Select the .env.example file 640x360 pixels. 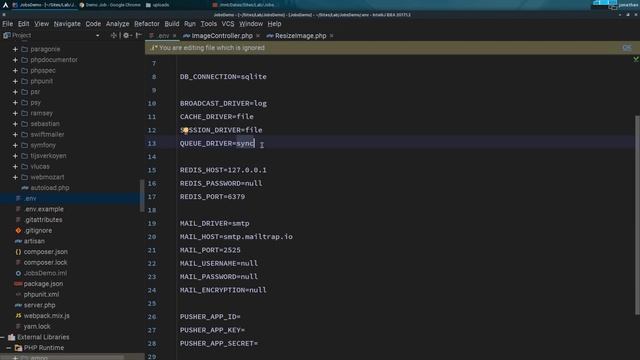(44, 209)
